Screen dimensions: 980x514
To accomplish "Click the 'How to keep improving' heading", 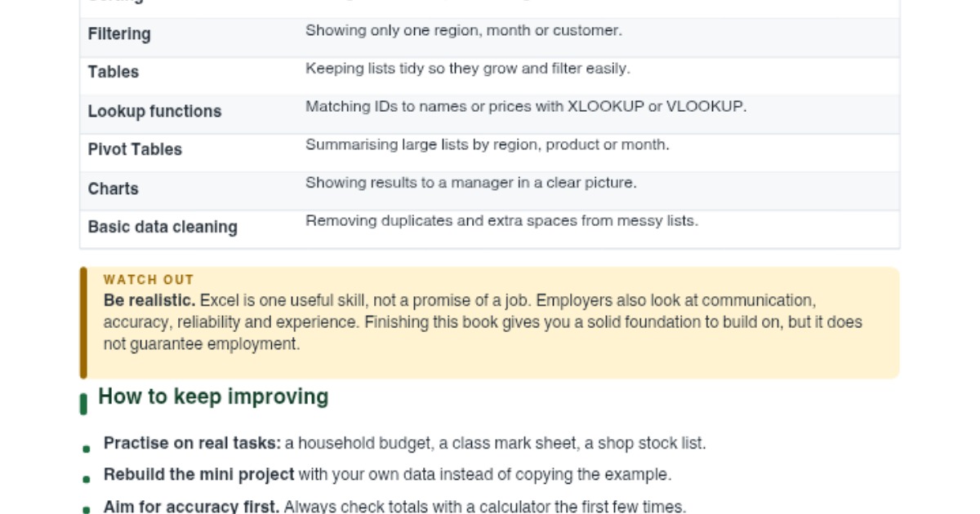I will tap(213, 397).
